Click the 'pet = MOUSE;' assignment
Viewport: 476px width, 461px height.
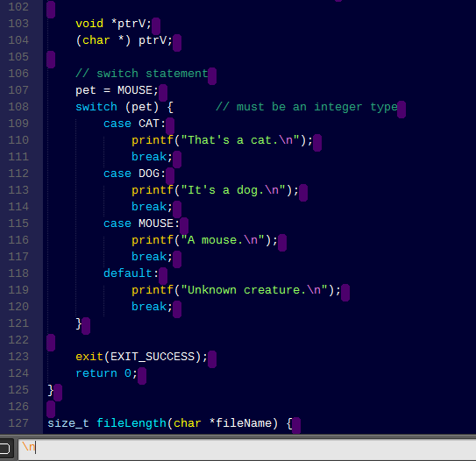[x=117, y=90]
